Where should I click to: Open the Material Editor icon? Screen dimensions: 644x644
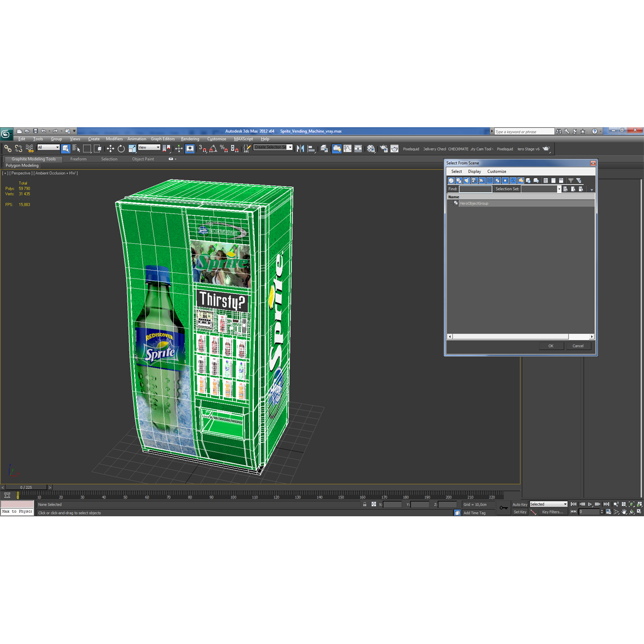click(x=371, y=149)
